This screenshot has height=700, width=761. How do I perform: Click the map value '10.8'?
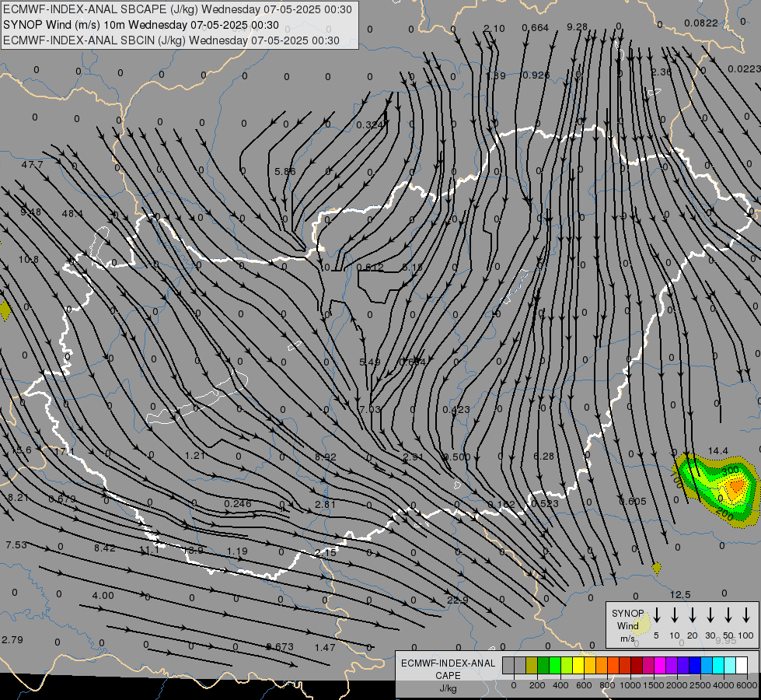[28, 260]
